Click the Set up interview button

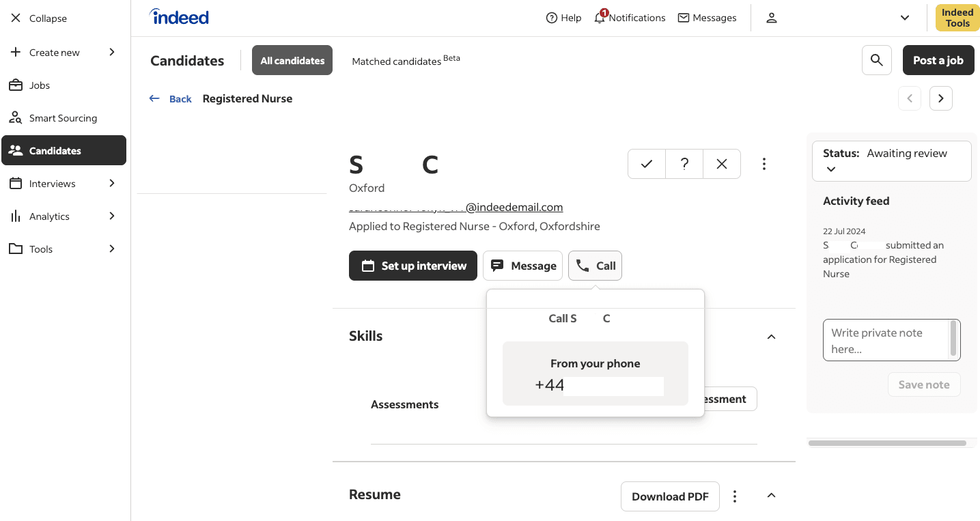coord(414,266)
